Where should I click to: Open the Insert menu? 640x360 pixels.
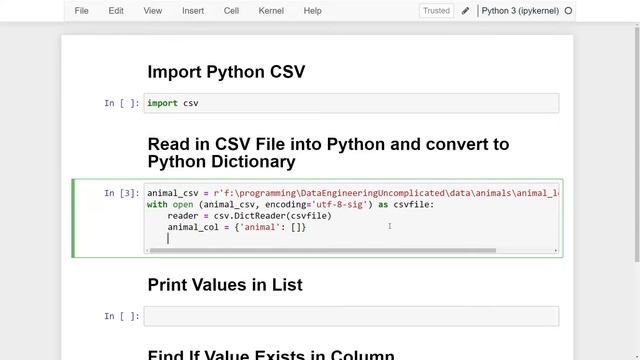point(193,11)
